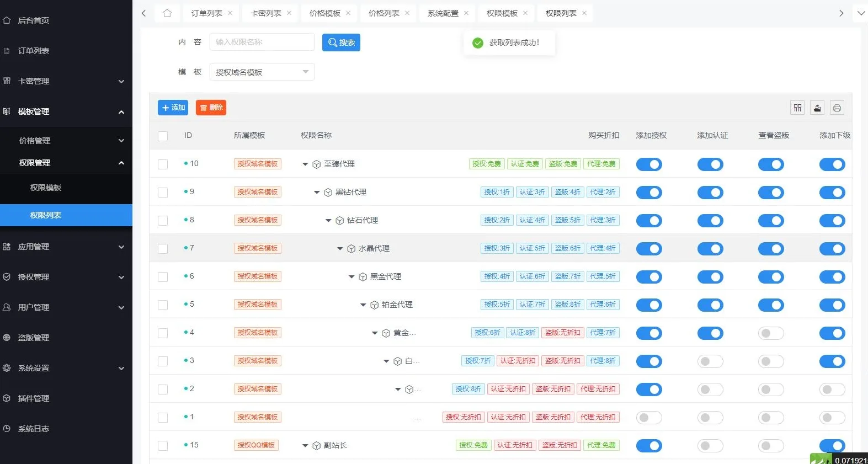Viewport: 868px width, 464px height.
Task: Collapse the 黑钻代理 tree node
Action: (317, 193)
